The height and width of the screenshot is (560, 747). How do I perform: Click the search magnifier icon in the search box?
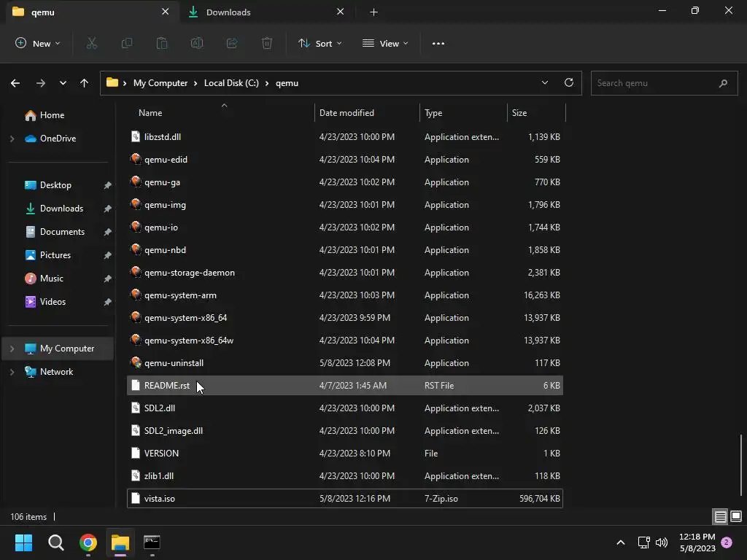[x=723, y=83]
